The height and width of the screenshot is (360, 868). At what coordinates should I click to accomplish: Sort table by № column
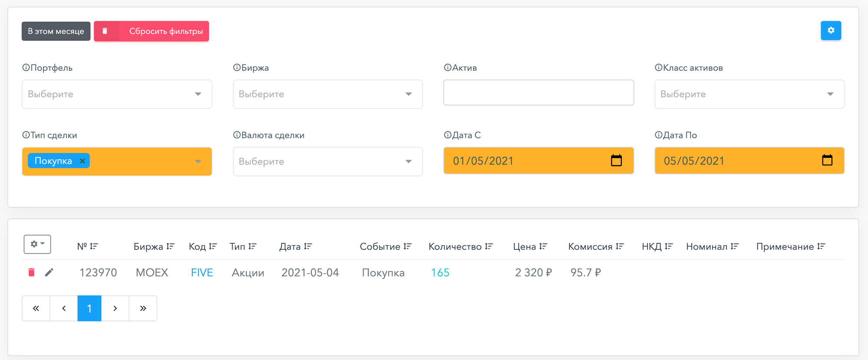click(x=94, y=246)
